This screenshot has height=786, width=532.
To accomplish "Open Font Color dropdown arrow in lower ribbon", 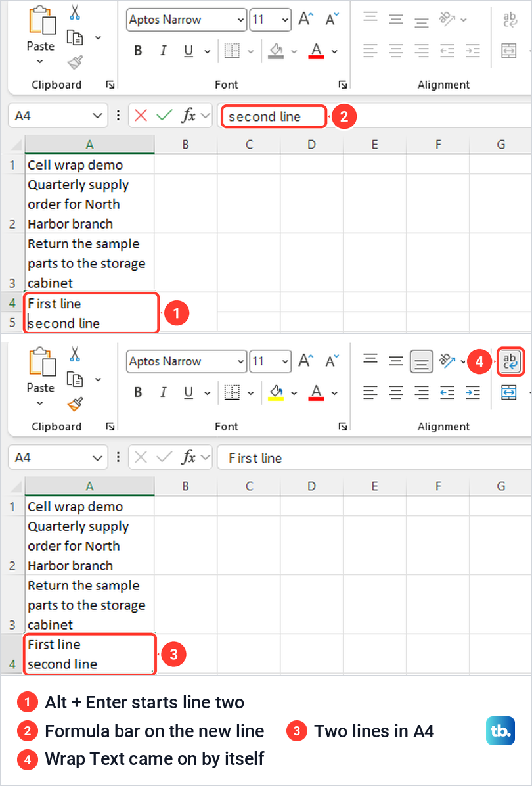I will pos(334,393).
